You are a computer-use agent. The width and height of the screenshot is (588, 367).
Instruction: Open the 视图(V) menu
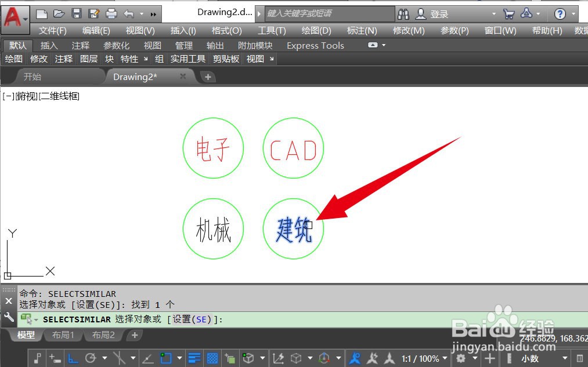[x=140, y=31]
